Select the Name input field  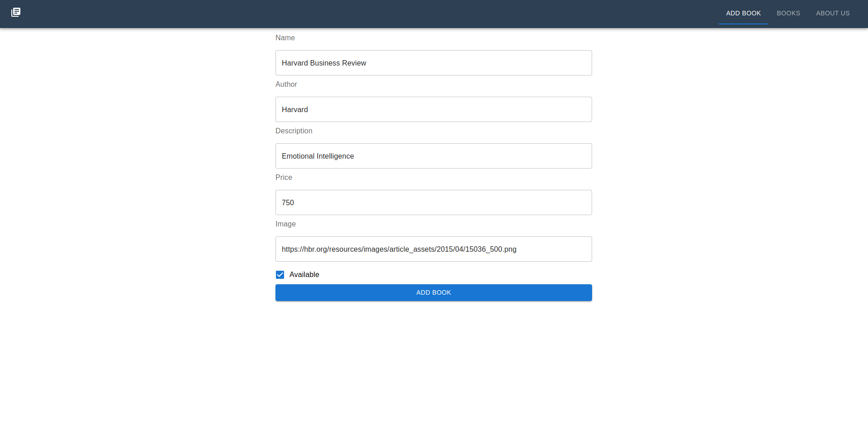point(433,63)
